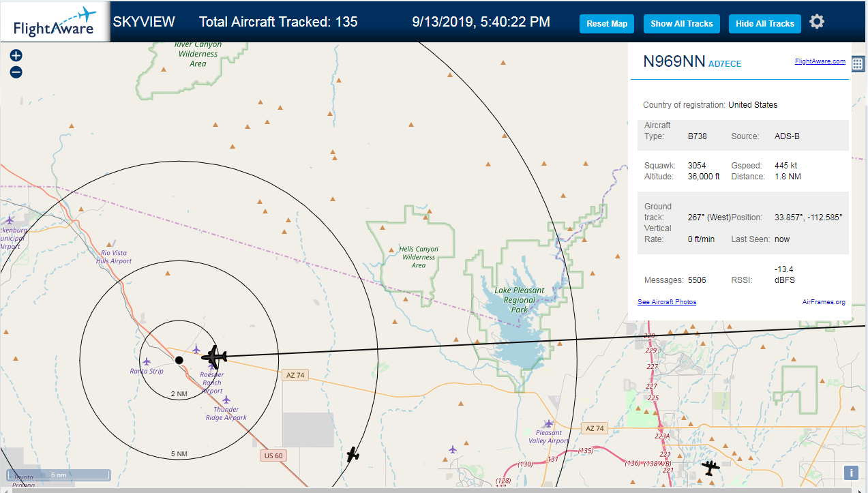
Task: Click the FlightAware logo
Action: point(54,21)
